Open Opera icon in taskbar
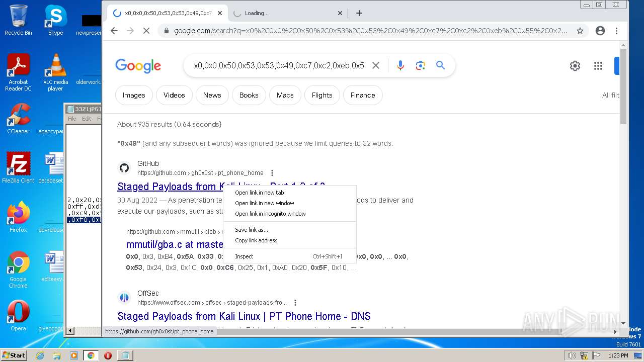 108,355
